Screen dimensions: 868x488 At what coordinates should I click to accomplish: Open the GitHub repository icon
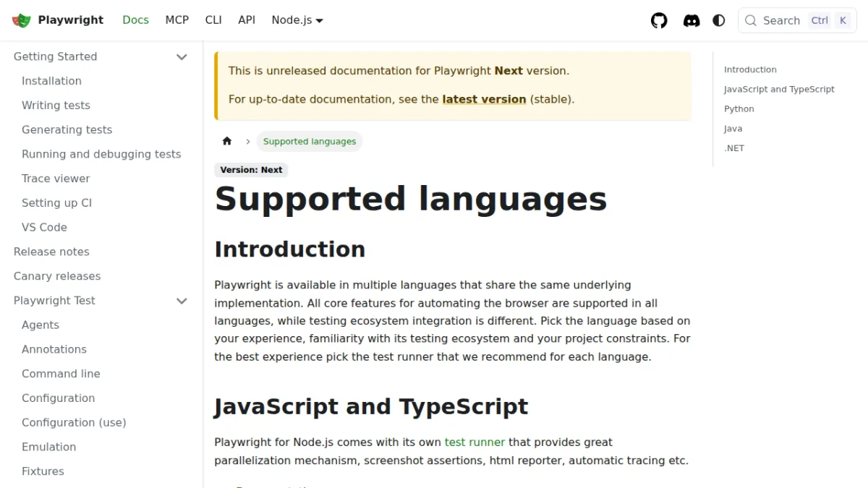click(659, 20)
